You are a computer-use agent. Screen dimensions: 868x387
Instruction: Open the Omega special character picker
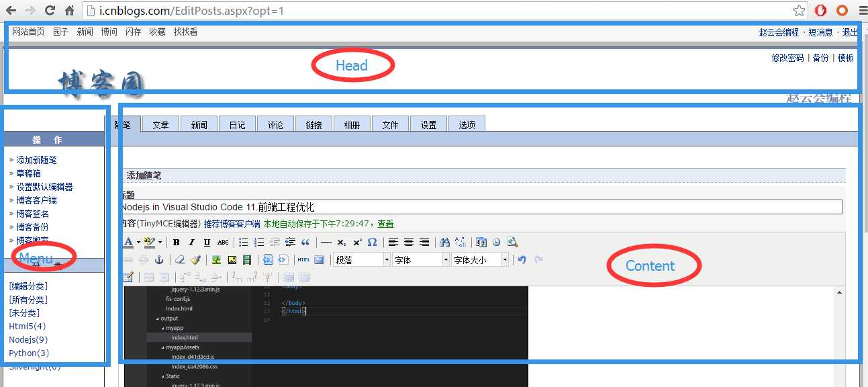point(373,242)
